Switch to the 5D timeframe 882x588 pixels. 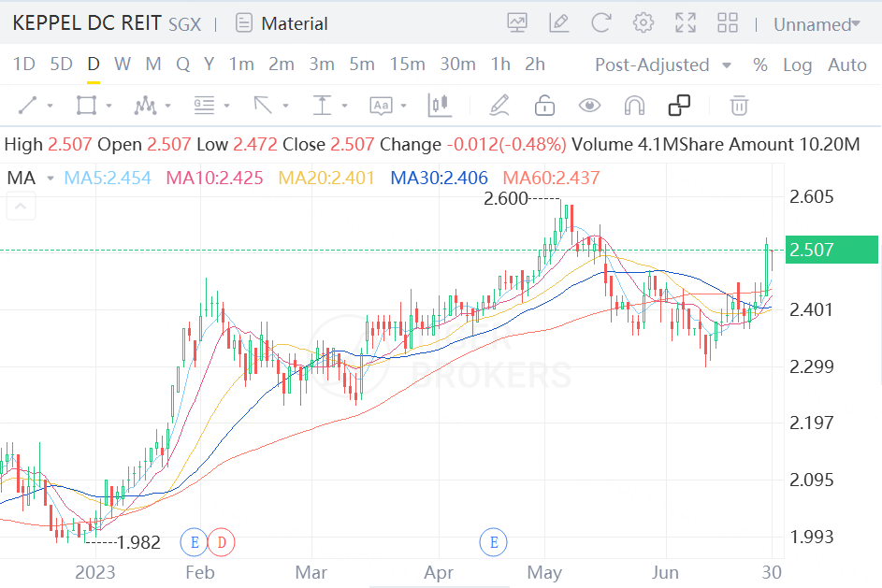click(x=62, y=65)
